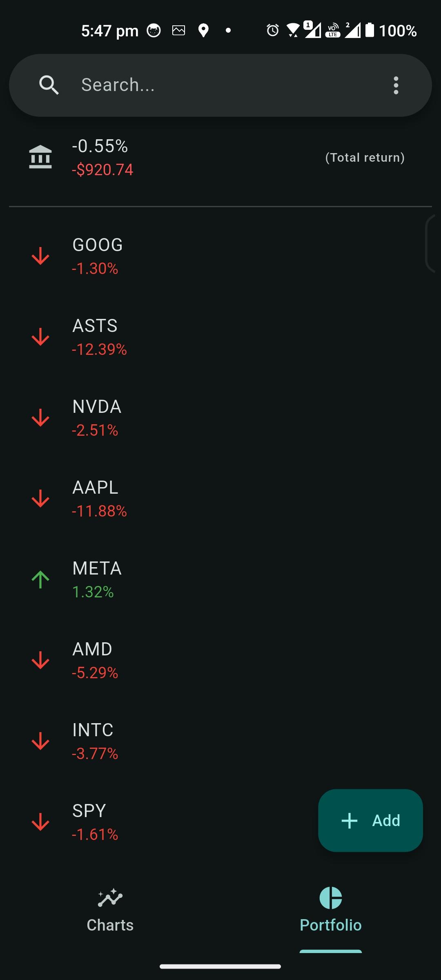Select the Portfolio tab label
This screenshot has height=980, width=441.
point(331,925)
